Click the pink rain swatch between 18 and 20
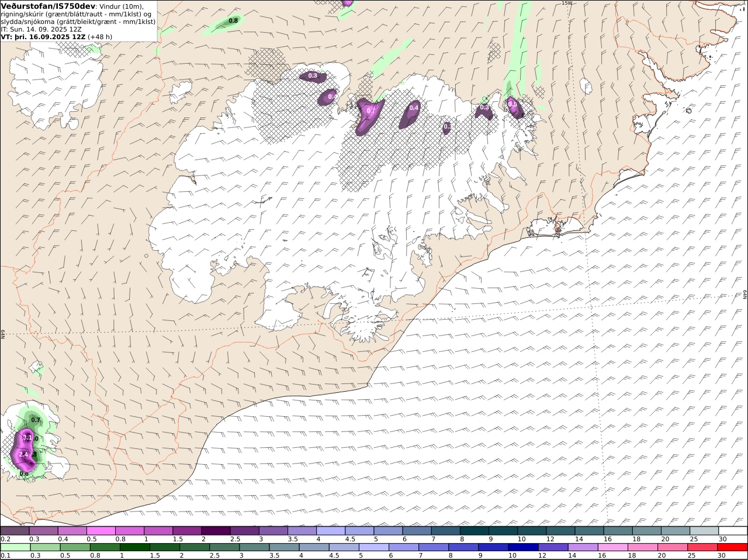The image size is (748, 560). coord(643,548)
